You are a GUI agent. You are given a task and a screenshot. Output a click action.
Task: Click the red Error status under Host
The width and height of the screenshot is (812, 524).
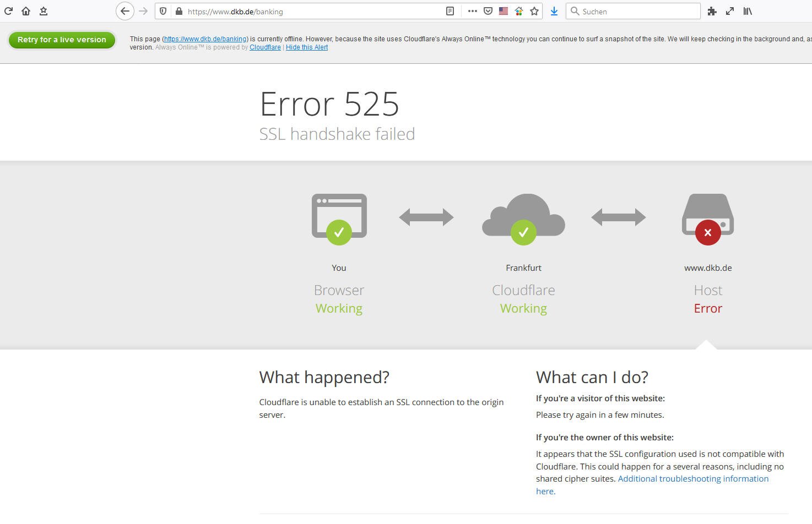708,308
